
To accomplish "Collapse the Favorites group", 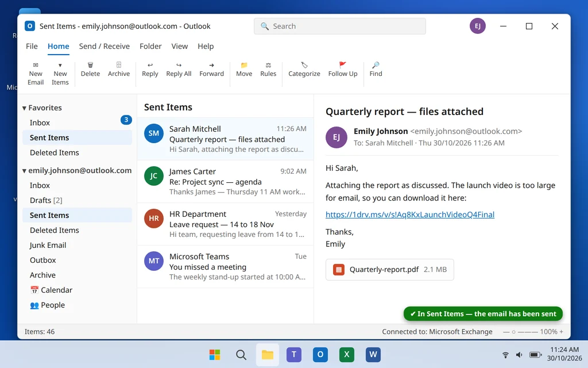I will point(24,108).
